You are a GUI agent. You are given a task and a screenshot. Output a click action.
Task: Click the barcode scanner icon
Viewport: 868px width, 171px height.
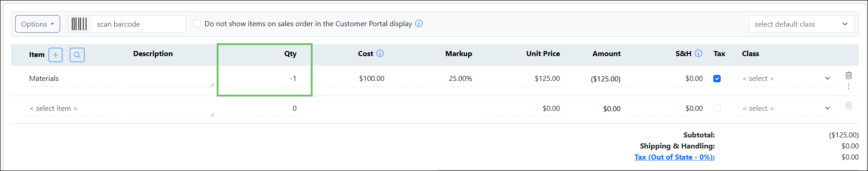pyautogui.click(x=79, y=24)
